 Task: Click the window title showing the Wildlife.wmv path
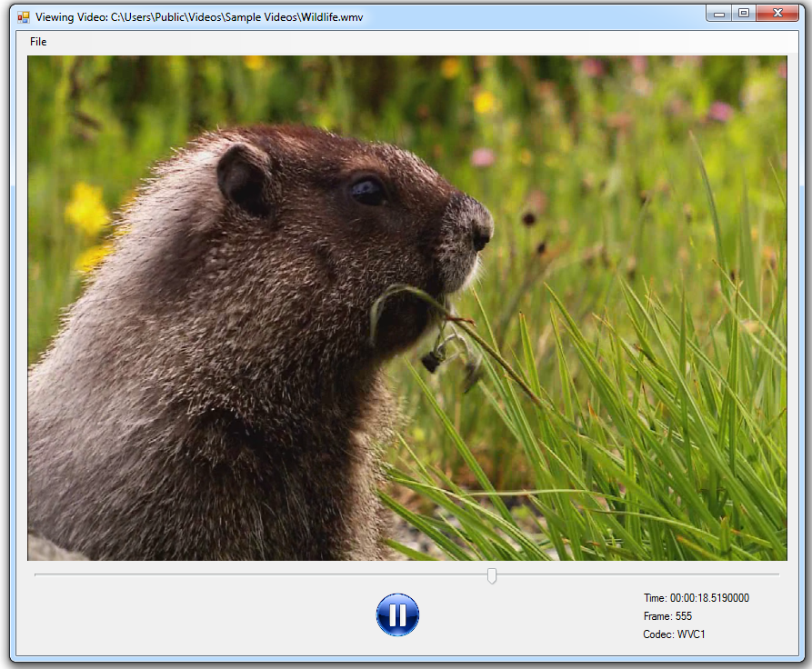(x=199, y=17)
